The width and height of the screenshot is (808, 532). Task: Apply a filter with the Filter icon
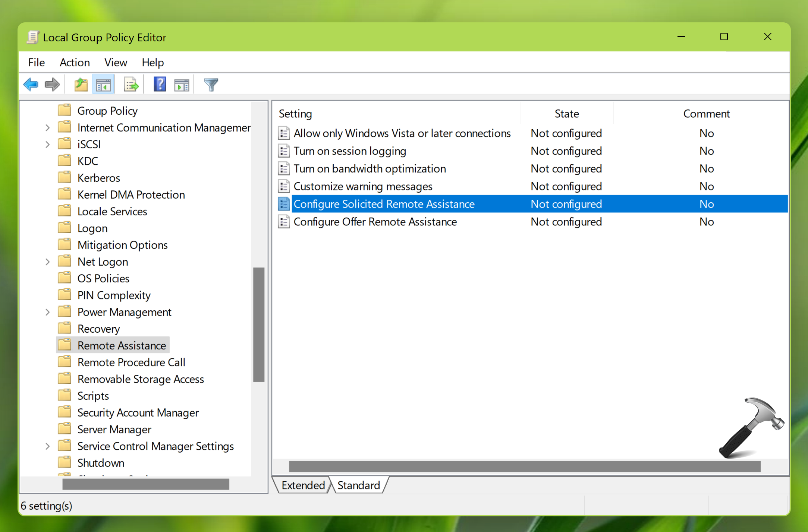(x=210, y=84)
